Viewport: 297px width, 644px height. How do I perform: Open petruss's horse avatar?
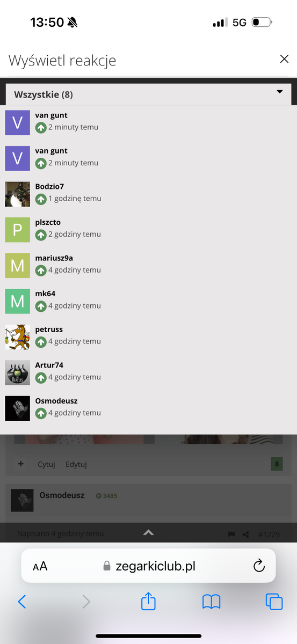click(x=17, y=337)
